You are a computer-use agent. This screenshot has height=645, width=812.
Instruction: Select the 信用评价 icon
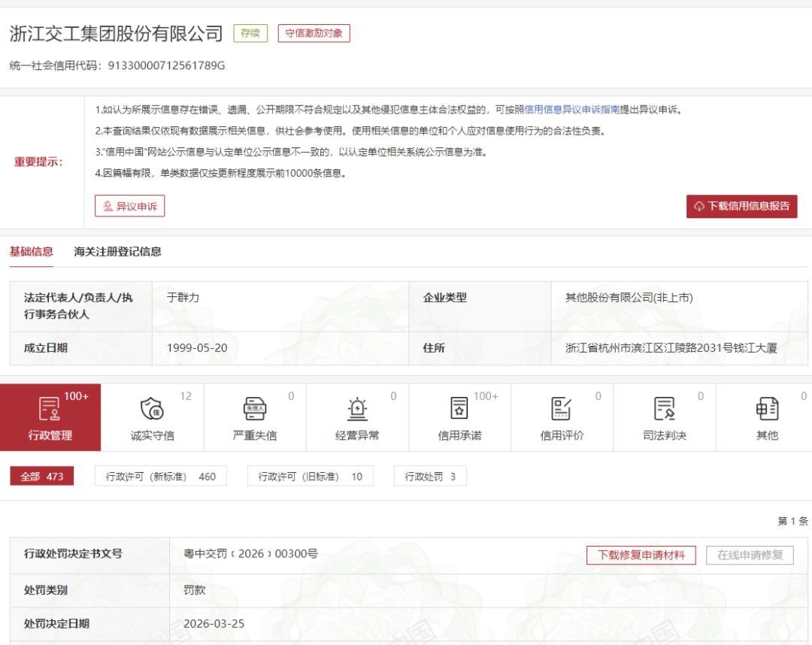(562, 409)
